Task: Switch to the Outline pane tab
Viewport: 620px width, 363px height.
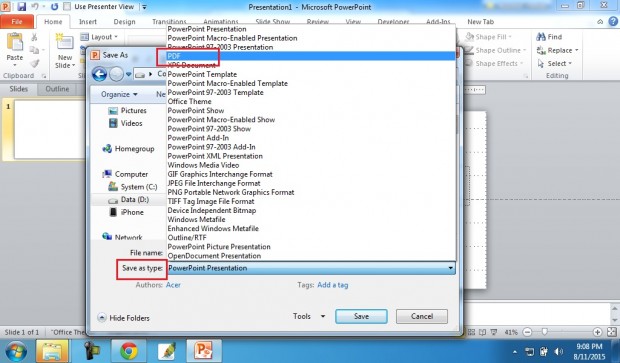Action: coord(57,89)
